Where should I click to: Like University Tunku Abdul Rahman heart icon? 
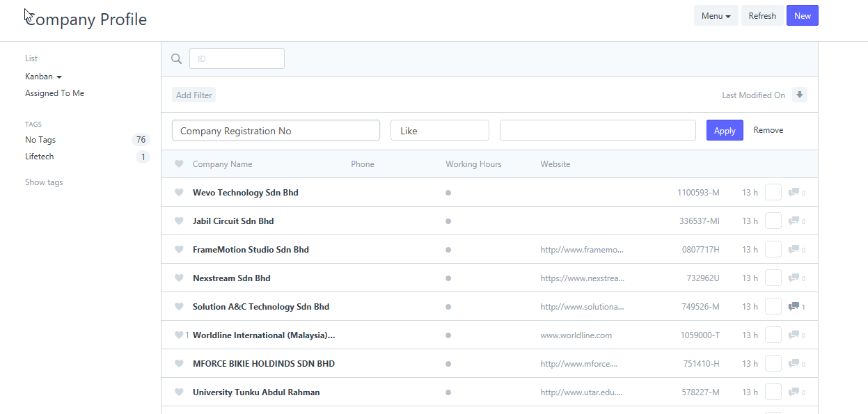tap(179, 392)
